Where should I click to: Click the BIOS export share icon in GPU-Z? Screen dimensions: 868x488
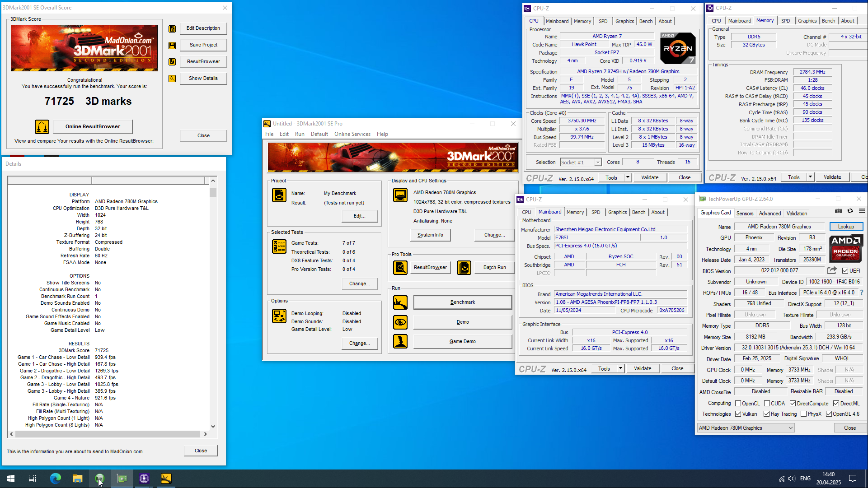click(832, 270)
